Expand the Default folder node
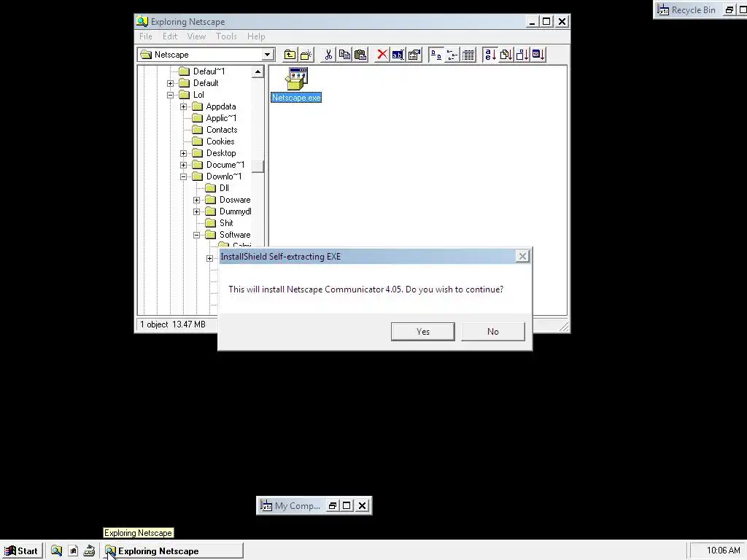The width and height of the screenshot is (747, 560). [x=170, y=83]
